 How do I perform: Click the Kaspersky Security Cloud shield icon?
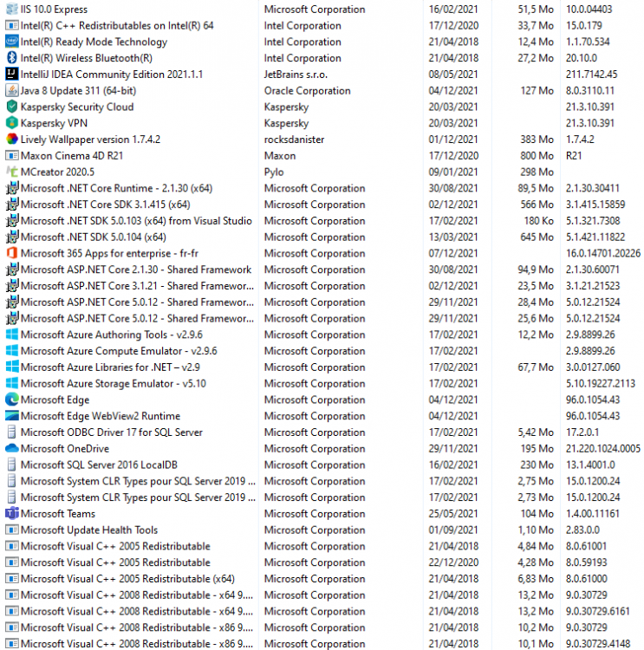pyautogui.click(x=11, y=107)
